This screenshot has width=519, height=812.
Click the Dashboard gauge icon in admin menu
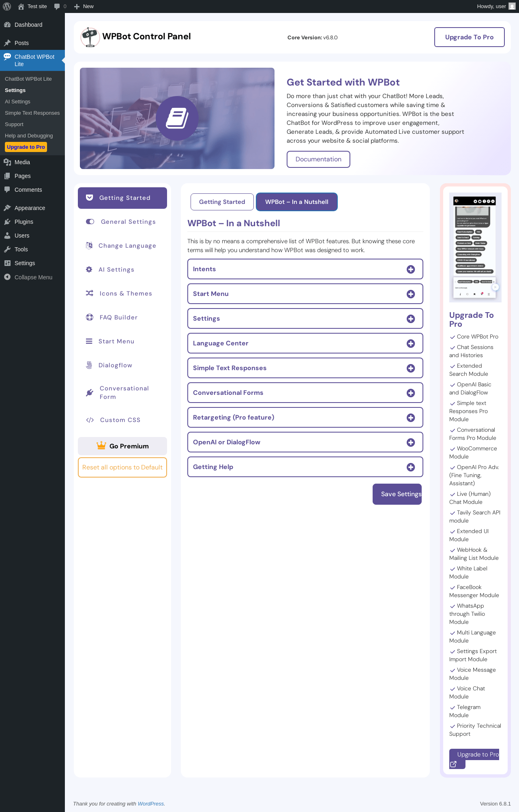click(7, 25)
